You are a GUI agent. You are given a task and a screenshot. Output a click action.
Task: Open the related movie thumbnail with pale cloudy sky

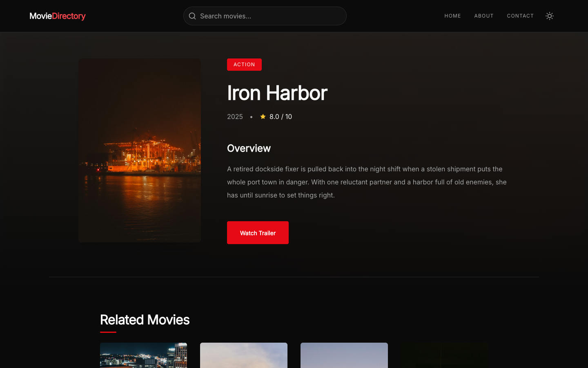tap(244, 355)
